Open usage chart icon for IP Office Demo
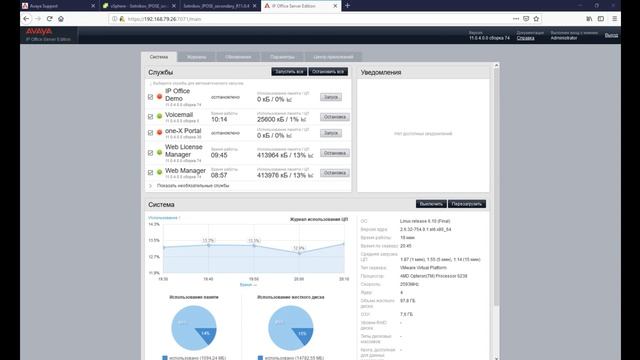Viewport: 640px width, 360px height. tap(289, 100)
